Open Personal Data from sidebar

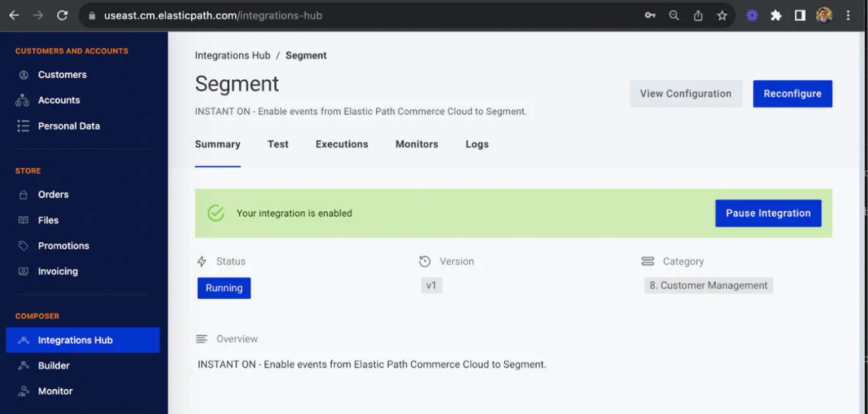[x=69, y=125]
